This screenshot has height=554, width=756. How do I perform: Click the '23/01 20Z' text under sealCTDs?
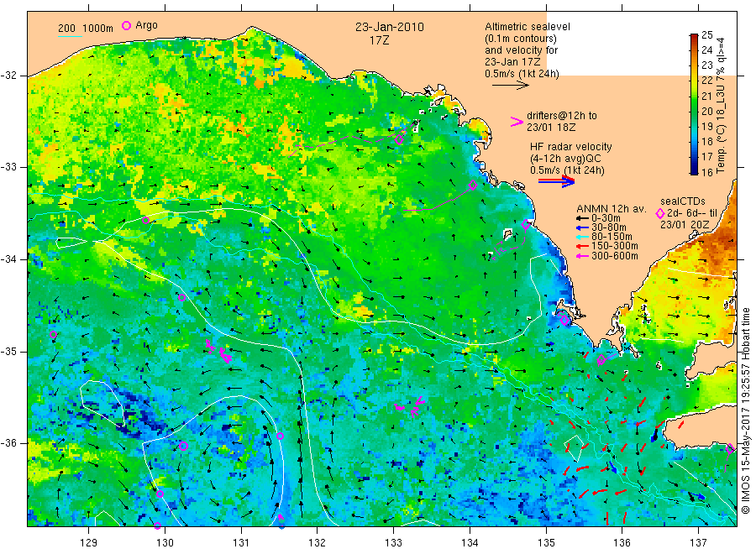point(685,225)
